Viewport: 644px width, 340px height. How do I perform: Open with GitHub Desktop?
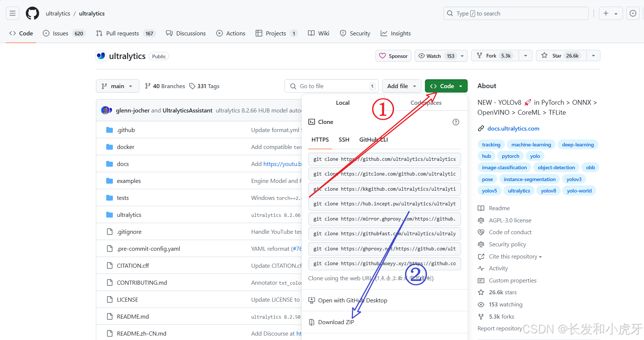click(348, 300)
